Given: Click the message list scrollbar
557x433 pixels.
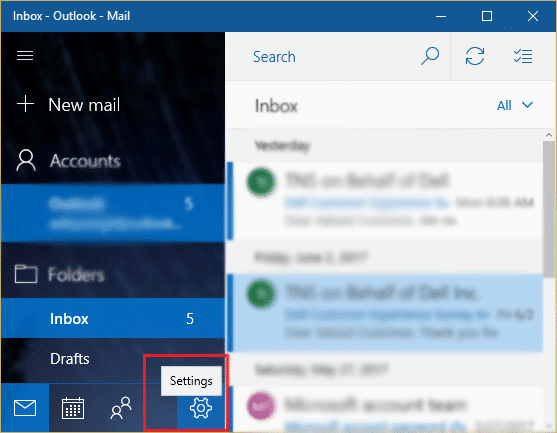Looking at the screenshot, I should pyautogui.click(x=549, y=209).
